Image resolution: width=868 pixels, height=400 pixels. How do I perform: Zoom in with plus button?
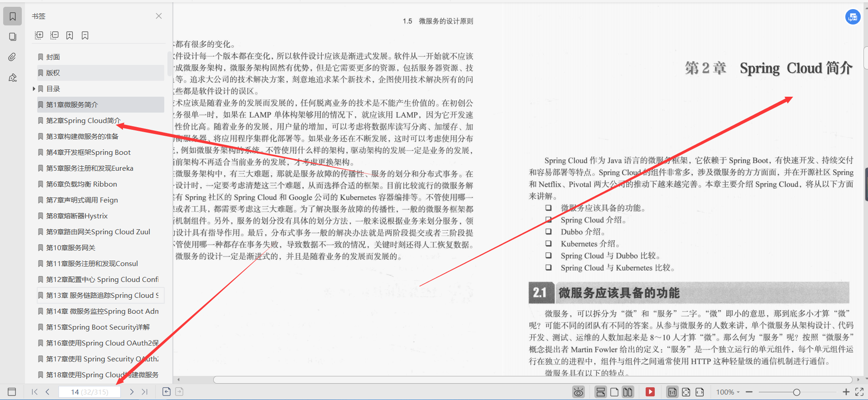(846, 392)
